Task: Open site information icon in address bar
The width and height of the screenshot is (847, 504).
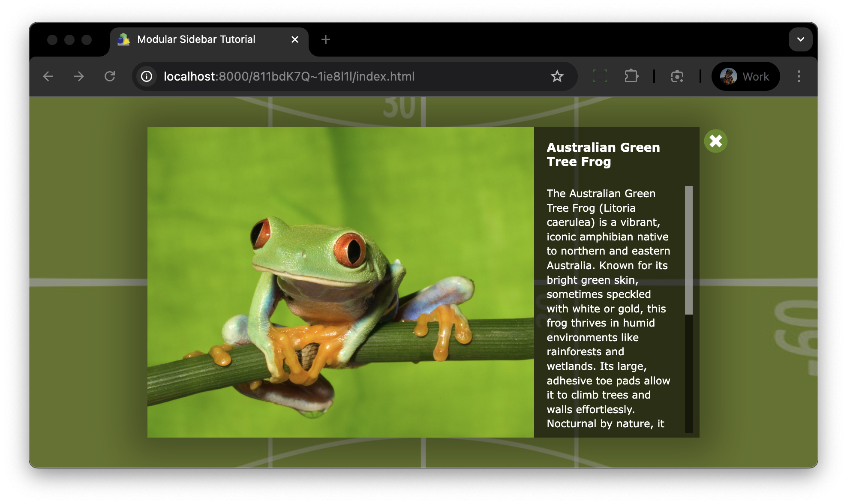Action: [147, 76]
